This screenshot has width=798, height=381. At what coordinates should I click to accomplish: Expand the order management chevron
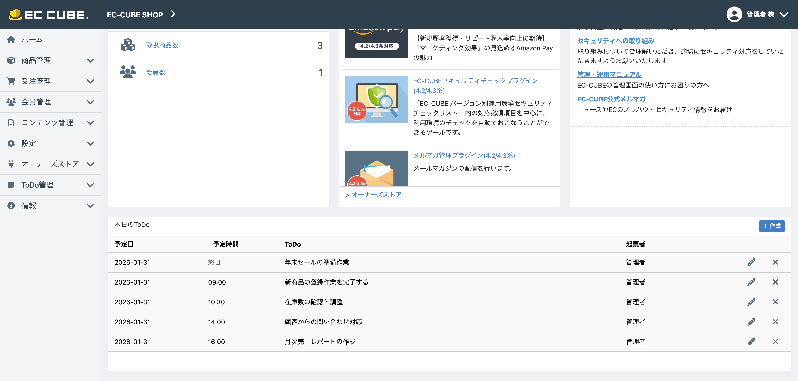tap(91, 81)
